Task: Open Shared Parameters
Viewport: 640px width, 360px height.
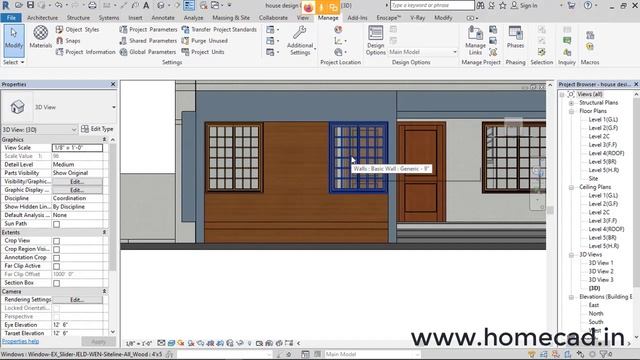Action: (148, 41)
